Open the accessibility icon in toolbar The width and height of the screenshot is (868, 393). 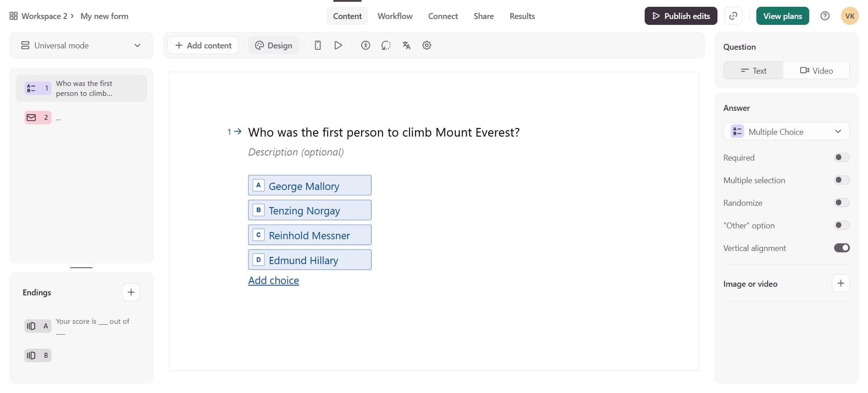click(365, 45)
